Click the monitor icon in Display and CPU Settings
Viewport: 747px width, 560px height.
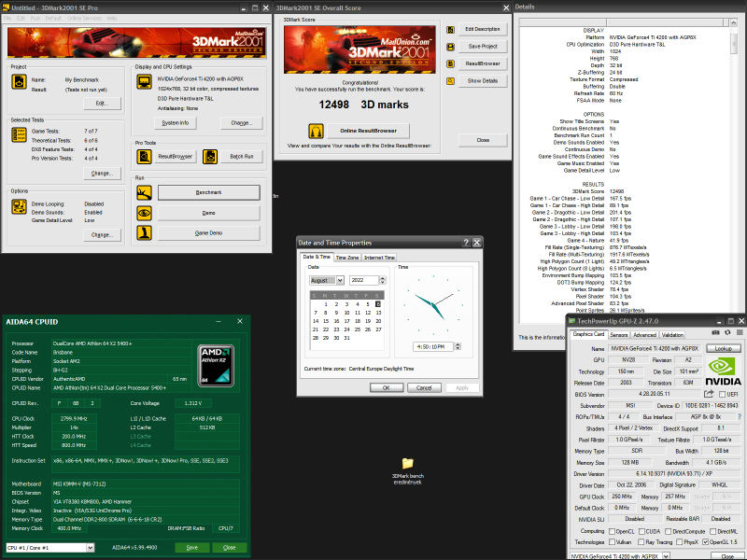point(145,82)
